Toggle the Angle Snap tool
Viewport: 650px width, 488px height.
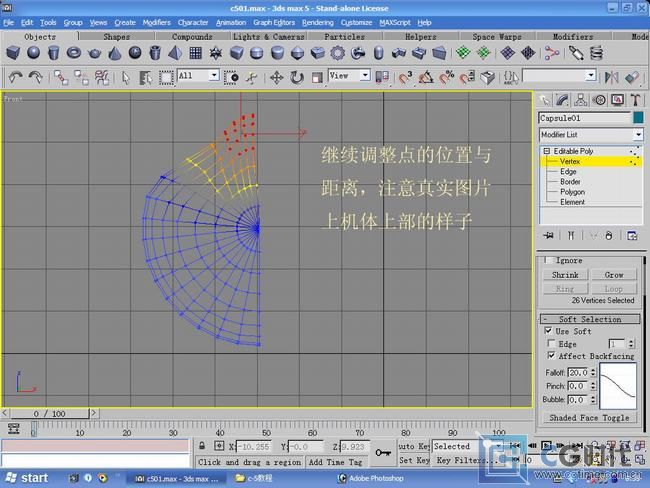pos(426,77)
